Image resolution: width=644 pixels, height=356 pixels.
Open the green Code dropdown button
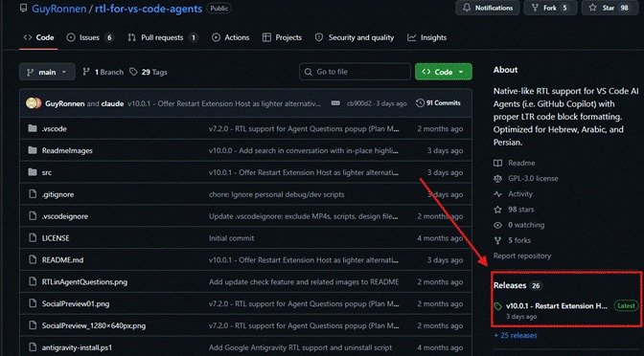pyautogui.click(x=444, y=72)
